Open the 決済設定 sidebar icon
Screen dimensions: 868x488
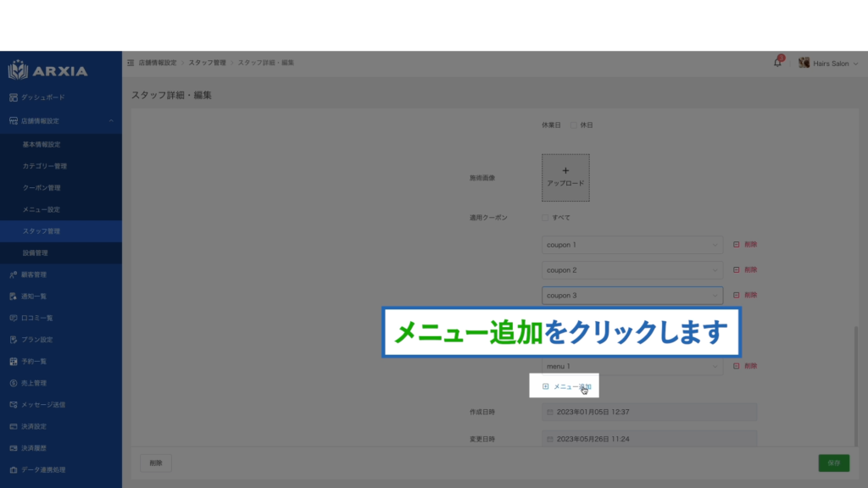[x=14, y=427]
